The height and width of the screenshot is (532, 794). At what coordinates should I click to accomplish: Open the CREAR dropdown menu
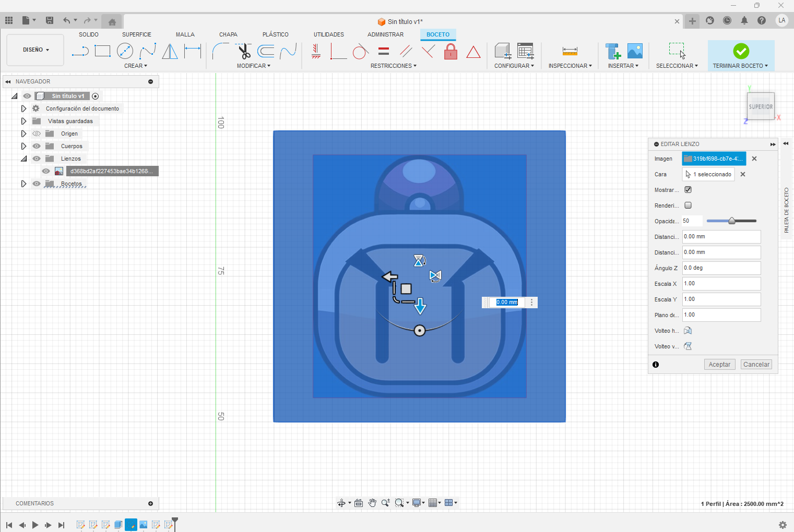coord(136,66)
